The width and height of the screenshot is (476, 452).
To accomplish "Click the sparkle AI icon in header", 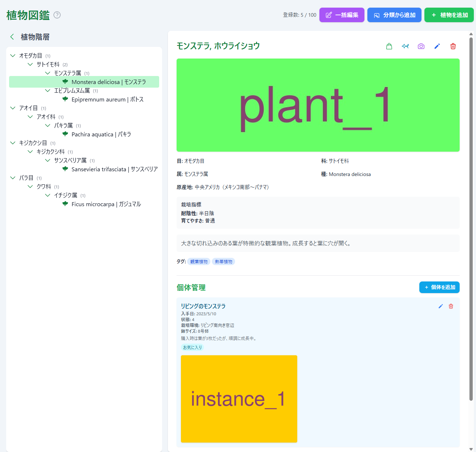I will point(405,46).
